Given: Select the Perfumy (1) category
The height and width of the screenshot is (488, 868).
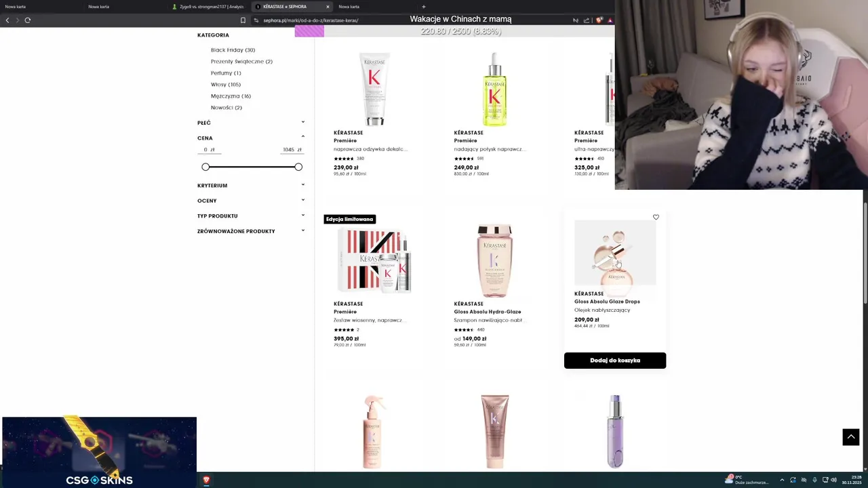Looking at the screenshot, I should 226,73.
